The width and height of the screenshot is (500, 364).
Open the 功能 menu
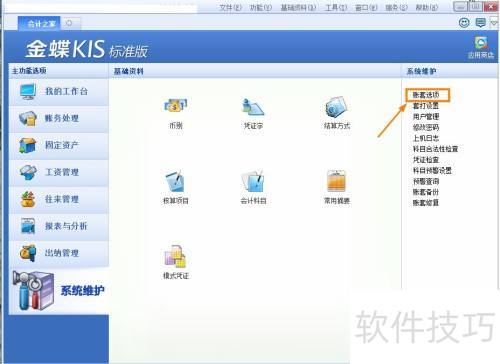click(x=261, y=7)
